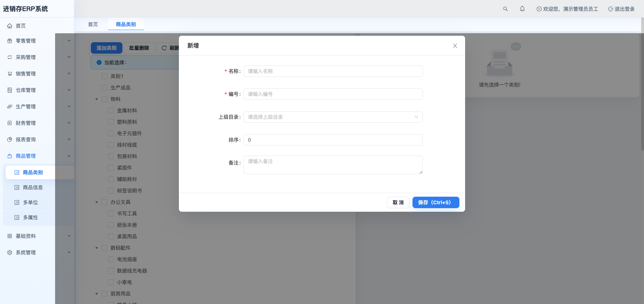Click the 报表查询 pie chart icon
This screenshot has height=304, width=644.
[10, 139]
